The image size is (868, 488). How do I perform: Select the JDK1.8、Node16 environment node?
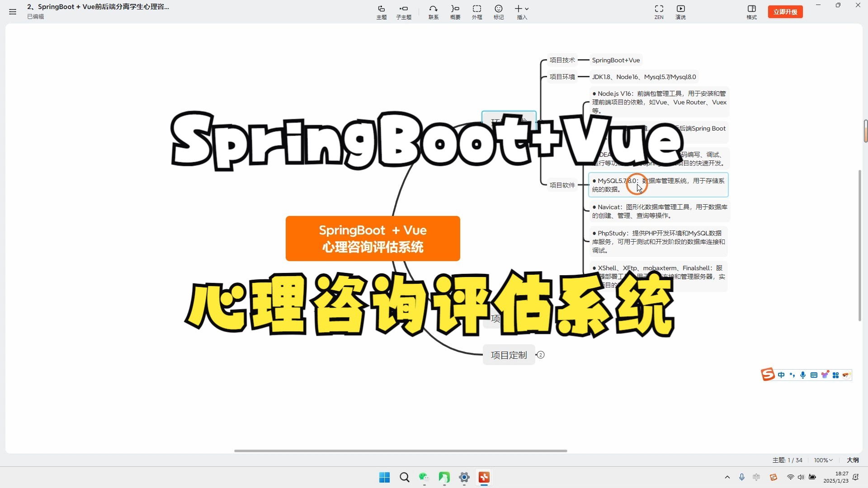644,77
